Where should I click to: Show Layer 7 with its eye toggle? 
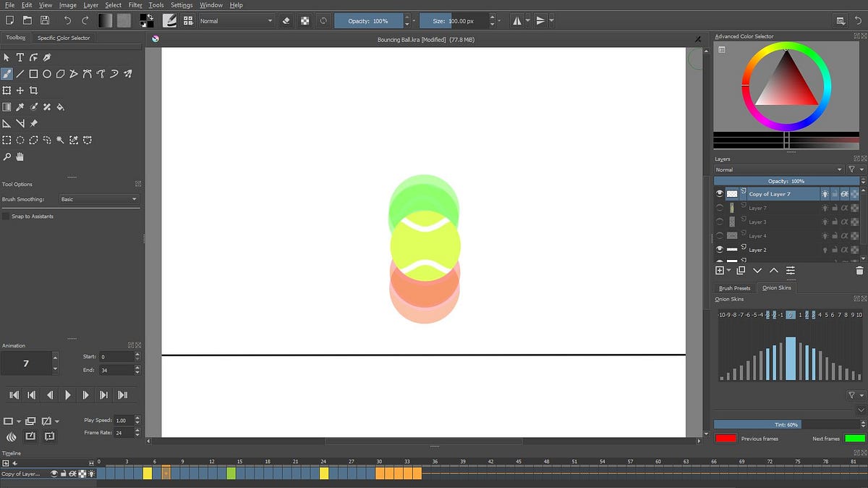tap(720, 208)
